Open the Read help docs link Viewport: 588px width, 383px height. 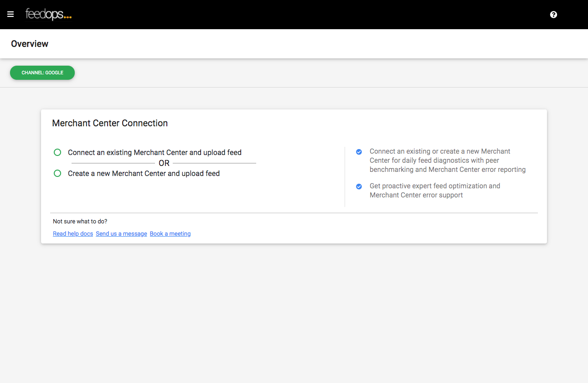click(73, 233)
